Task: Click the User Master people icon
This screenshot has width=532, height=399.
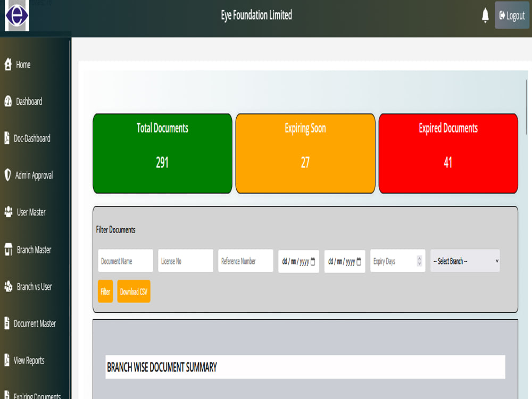Action: pos(9,211)
